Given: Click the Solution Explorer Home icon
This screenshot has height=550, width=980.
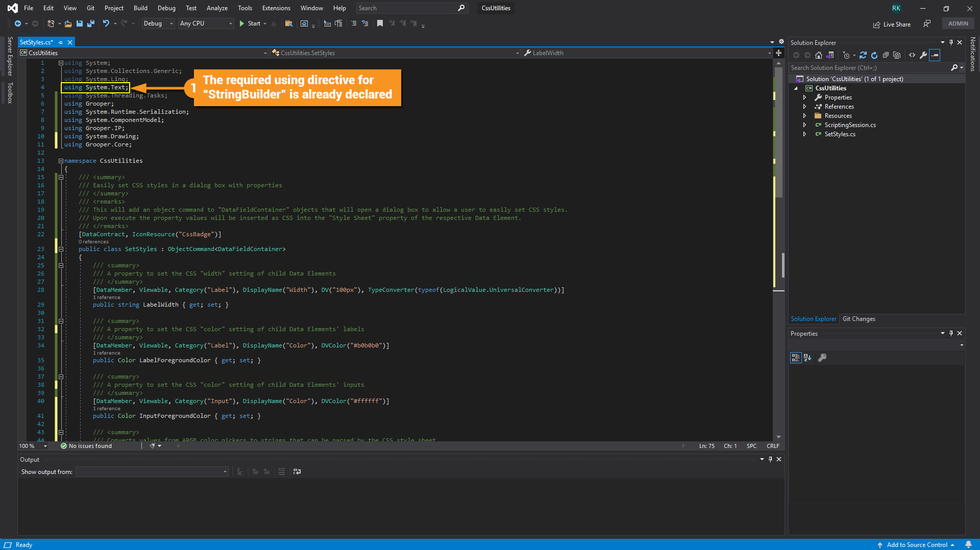Looking at the screenshot, I should pos(819,55).
